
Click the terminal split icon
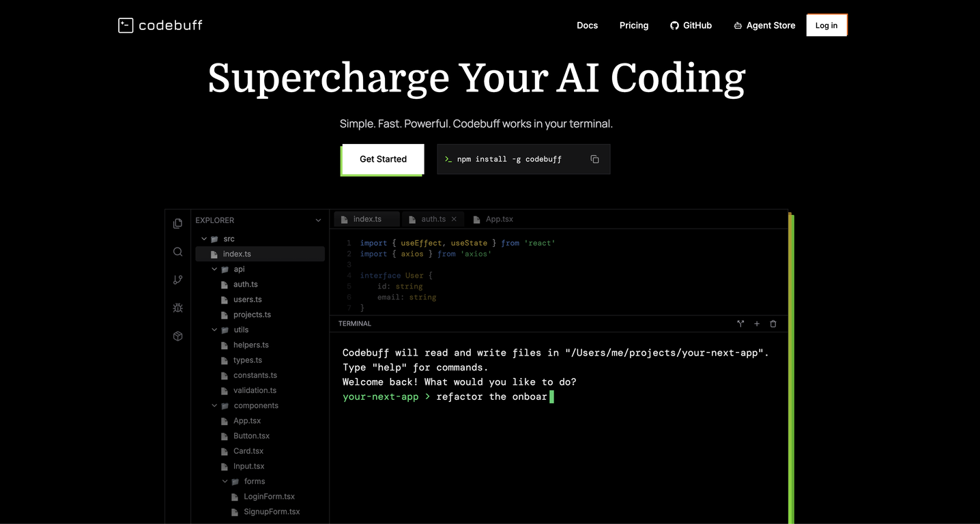740,324
